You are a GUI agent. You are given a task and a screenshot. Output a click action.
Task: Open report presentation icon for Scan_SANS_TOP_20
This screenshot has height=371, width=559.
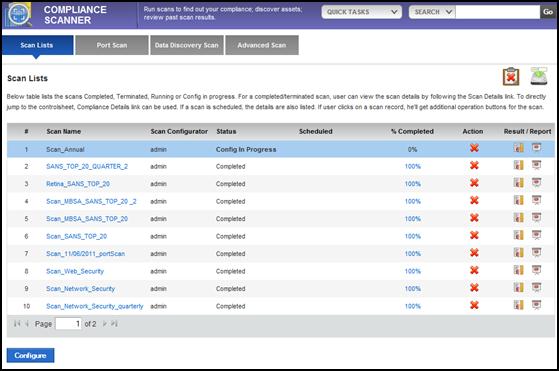pyautogui.click(x=537, y=235)
